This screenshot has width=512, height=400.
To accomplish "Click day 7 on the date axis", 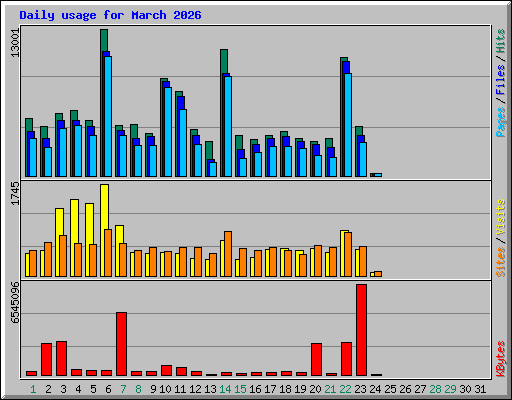I will pyautogui.click(x=123, y=389).
